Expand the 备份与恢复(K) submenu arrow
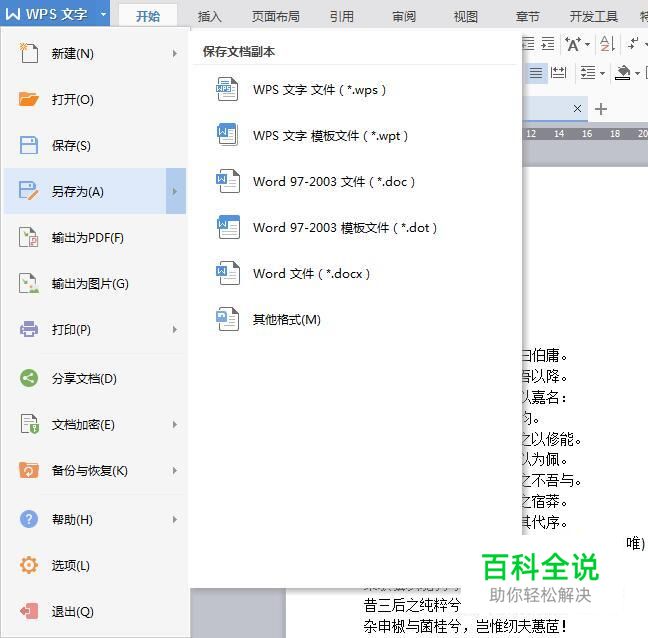Image resolution: width=648 pixels, height=638 pixels. tap(175, 470)
